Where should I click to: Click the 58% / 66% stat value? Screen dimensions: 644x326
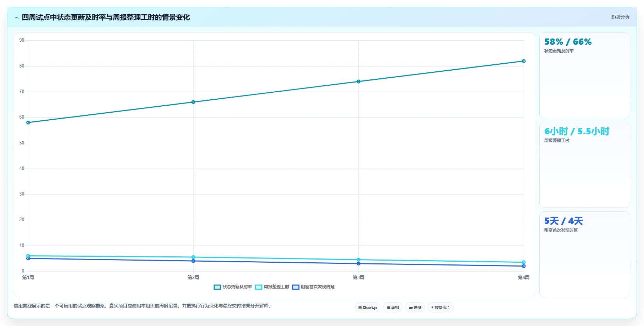pos(568,42)
